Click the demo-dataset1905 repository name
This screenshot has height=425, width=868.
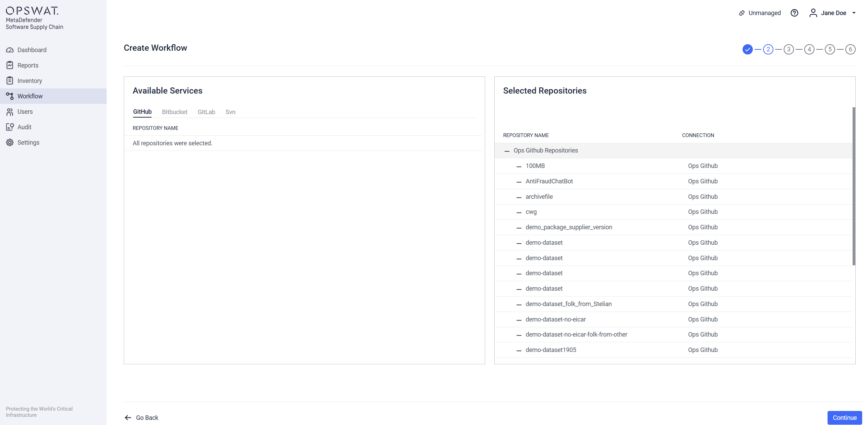551,350
